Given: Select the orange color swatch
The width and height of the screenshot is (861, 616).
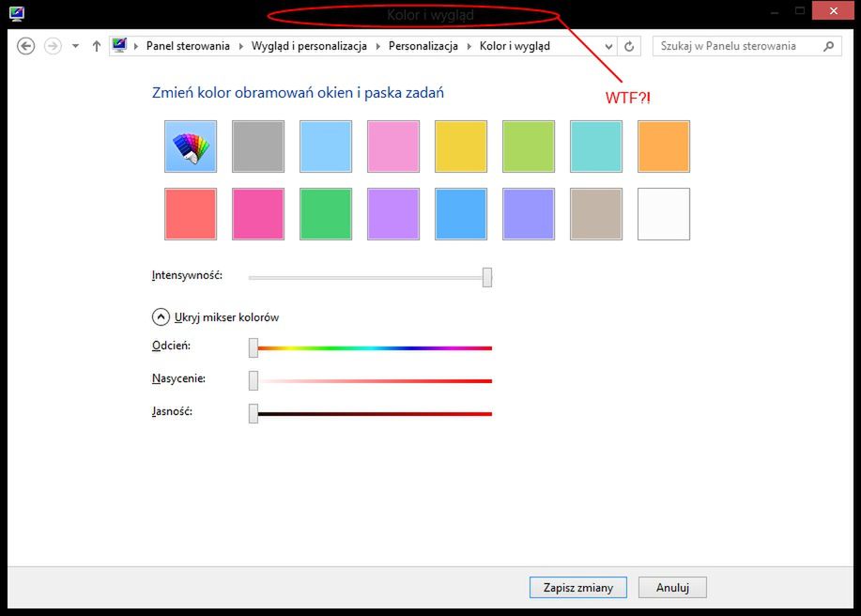Looking at the screenshot, I should click(x=663, y=146).
